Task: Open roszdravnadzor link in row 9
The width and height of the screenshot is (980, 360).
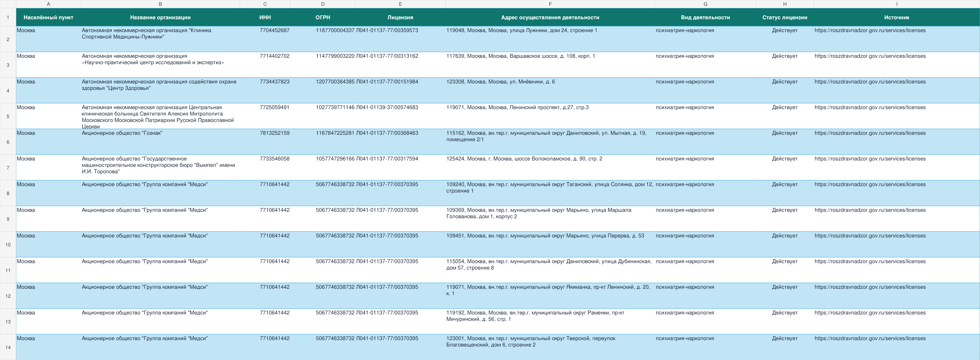Action: pyautogui.click(x=870, y=210)
